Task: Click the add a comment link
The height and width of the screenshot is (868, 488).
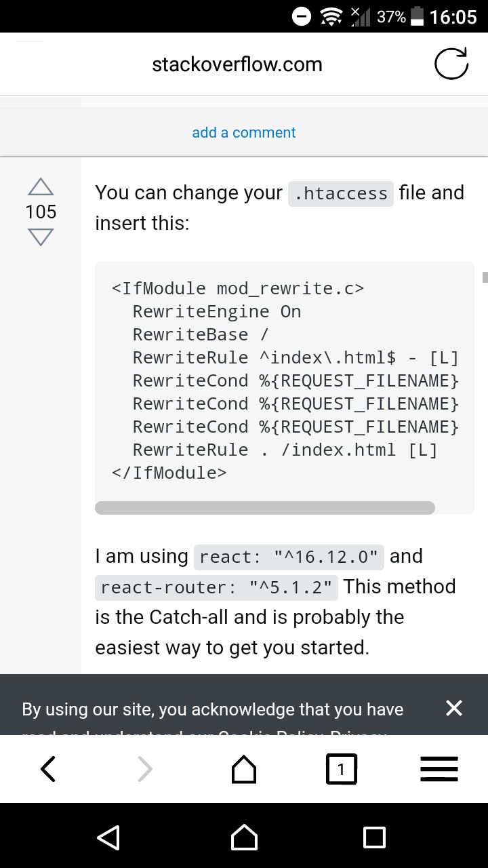Action: (x=244, y=132)
